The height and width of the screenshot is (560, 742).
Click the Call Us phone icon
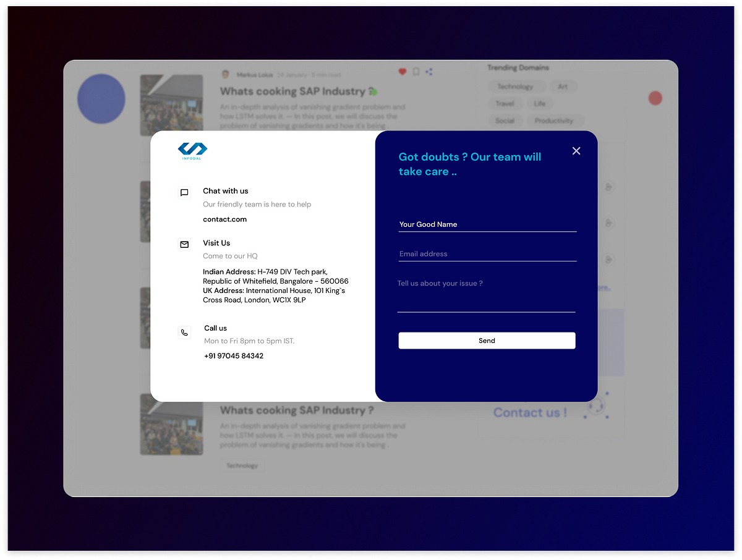point(184,332)
